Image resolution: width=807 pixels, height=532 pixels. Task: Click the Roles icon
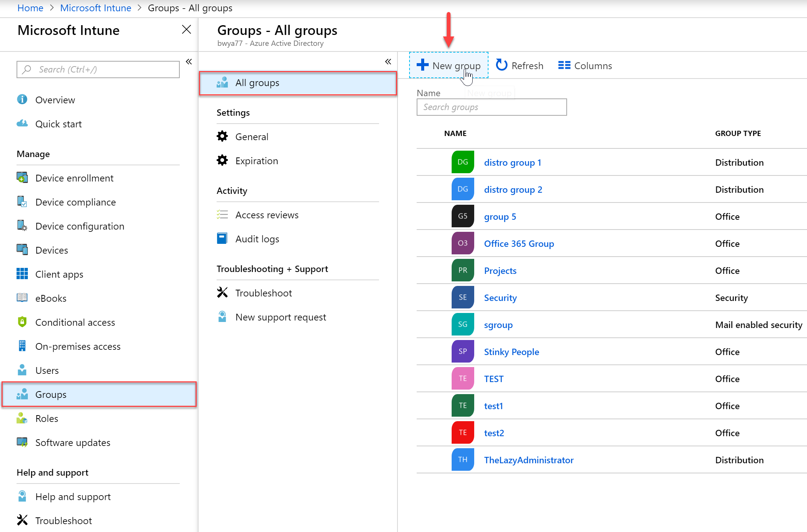click(22, 418)
